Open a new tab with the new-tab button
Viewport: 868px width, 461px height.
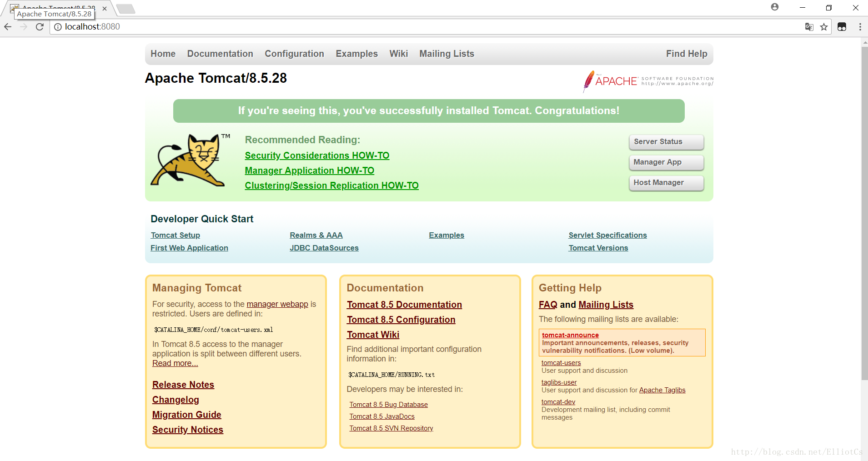(x=125, y=9)
